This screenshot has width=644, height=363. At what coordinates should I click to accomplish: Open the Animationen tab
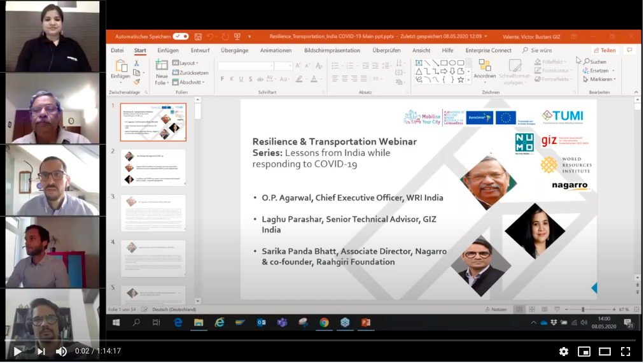(x=276, y=50)
